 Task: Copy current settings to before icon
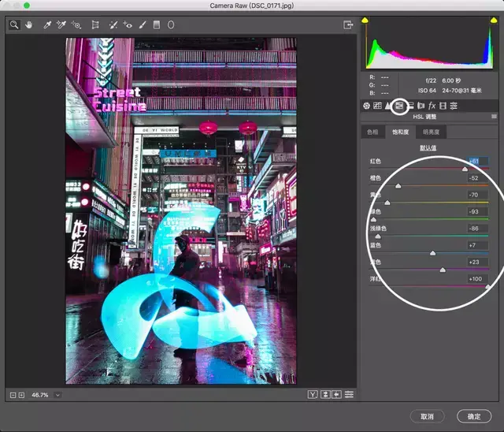(336, 394)
